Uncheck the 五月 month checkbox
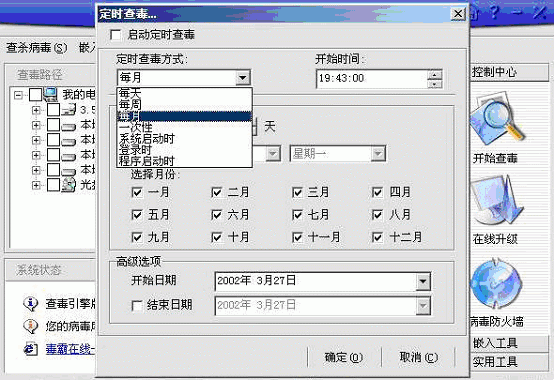This screenshot has width=554, height=380. [x=136, y=215]
